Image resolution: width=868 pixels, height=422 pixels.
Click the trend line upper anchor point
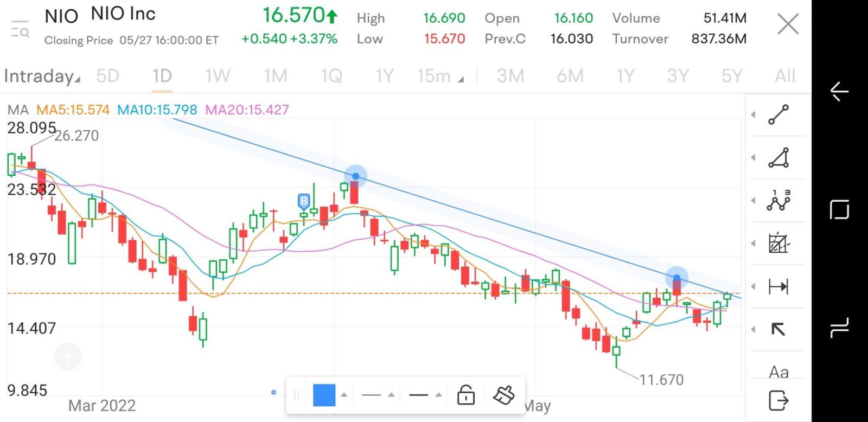tap(355, 176)
